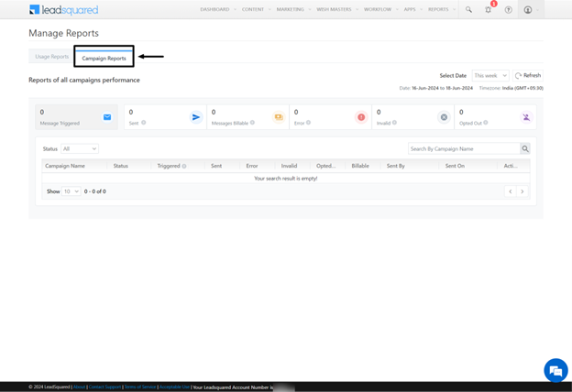Click the Message Triggered envelope icon
The width and height of the screenshot is (572, 392).
click(107, 117)
